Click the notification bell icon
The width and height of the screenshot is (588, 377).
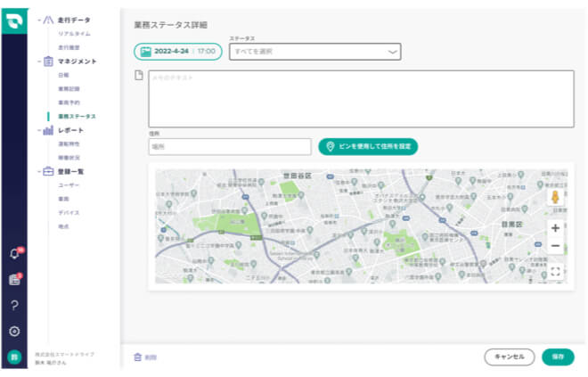tap(13, 254)
